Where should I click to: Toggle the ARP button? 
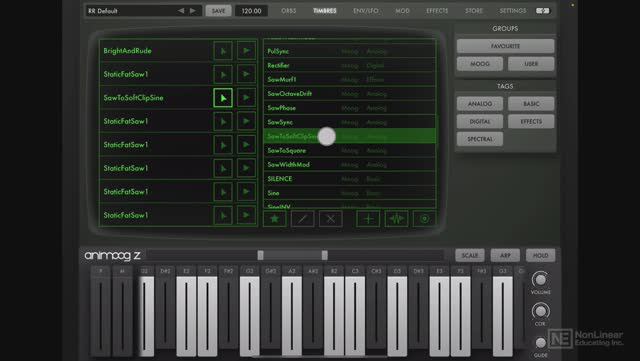coord(505,255)
